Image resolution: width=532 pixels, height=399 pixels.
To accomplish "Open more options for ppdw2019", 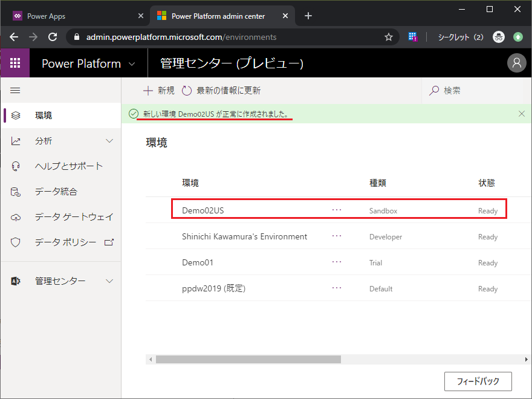I will 337,288.
